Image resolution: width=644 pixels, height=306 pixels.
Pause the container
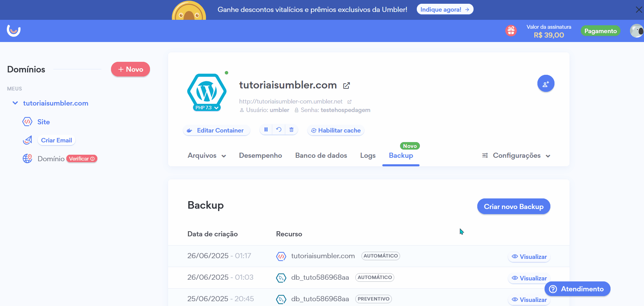coord(266,130)
